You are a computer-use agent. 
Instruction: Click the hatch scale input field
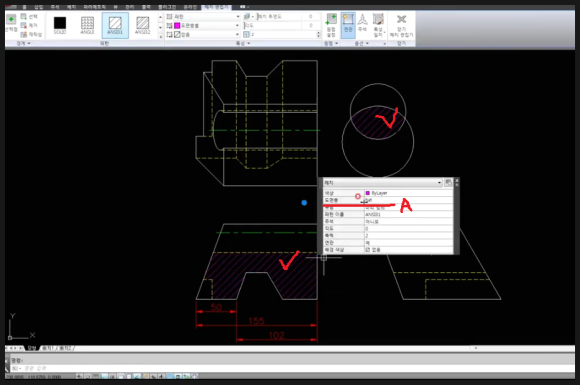[x=281, y=34]
